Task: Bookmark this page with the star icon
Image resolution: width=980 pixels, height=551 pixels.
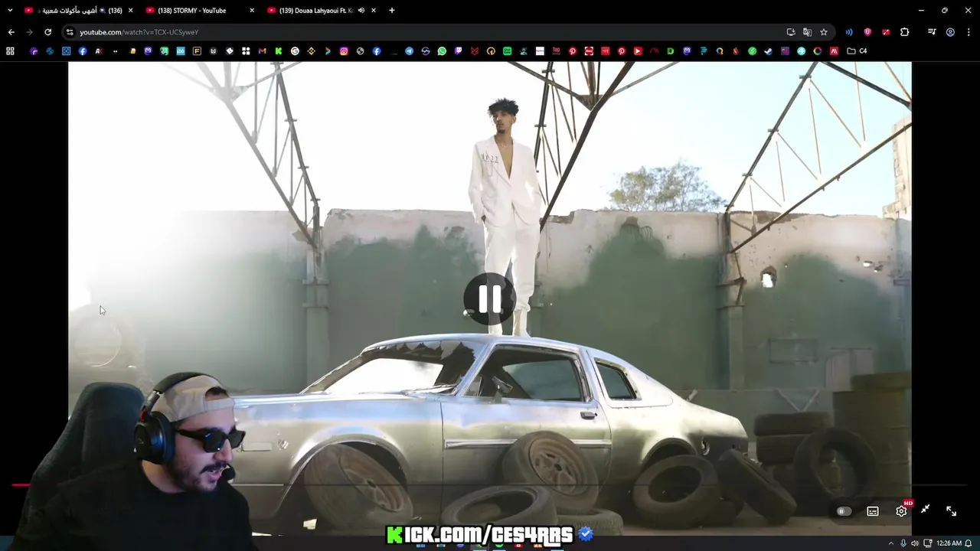Action: click(824, 32)
